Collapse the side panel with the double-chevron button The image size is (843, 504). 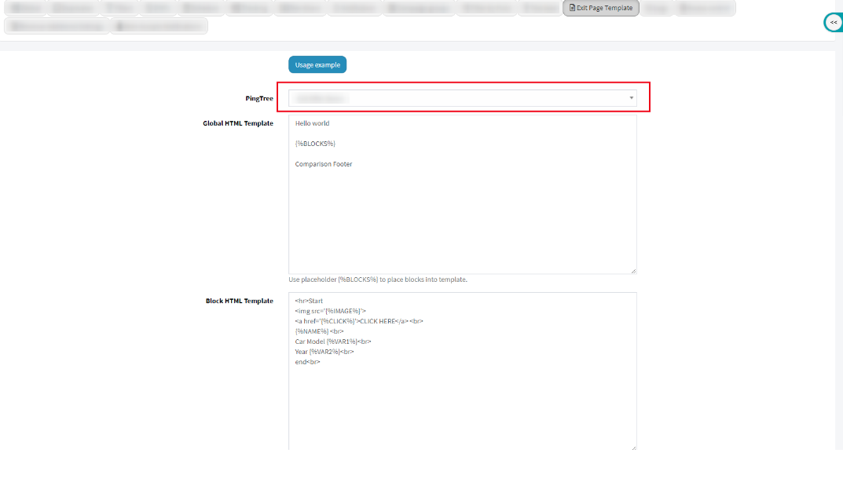[x=833, y=23]
